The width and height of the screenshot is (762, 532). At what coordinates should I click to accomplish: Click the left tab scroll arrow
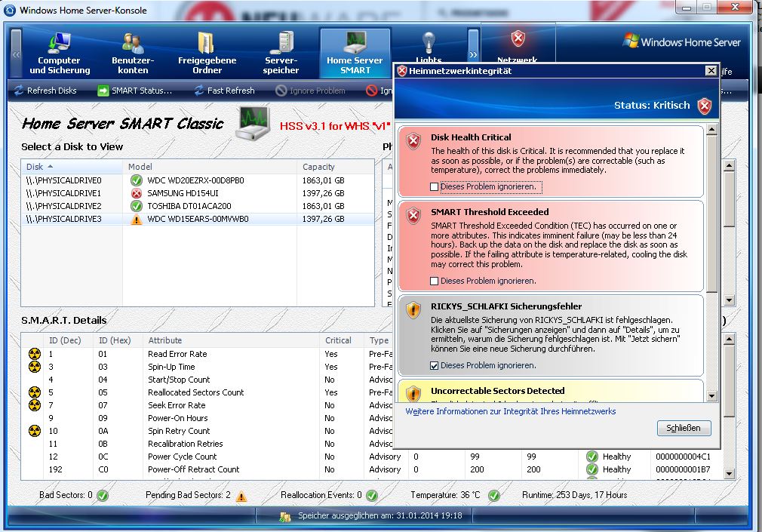tap(16, 54)
